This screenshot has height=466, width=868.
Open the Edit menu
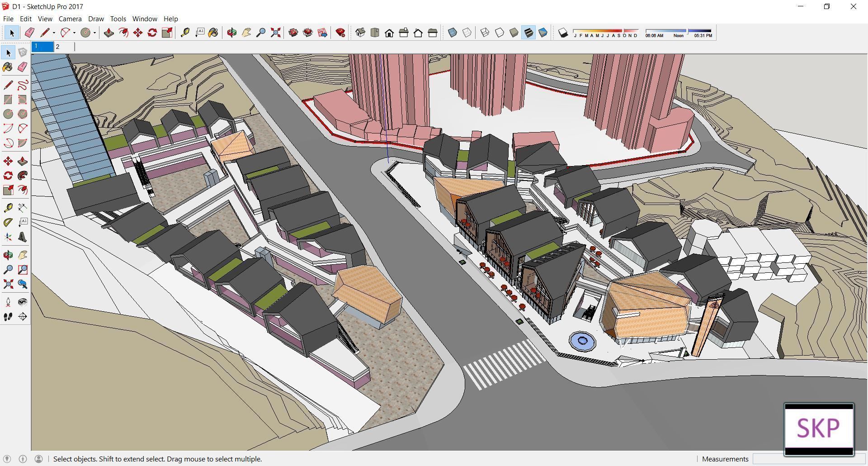coord(26,19)
